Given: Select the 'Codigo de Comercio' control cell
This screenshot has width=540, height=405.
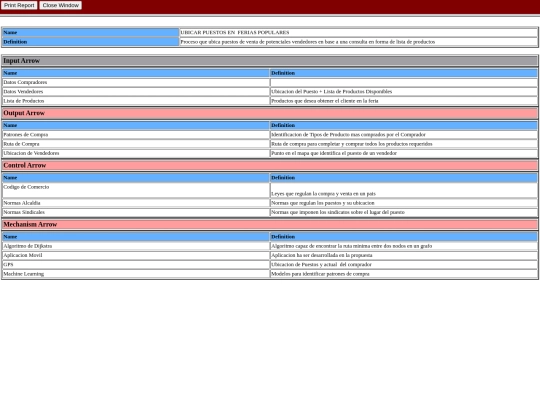Looking at the screenshot, I should coord(136,190).
